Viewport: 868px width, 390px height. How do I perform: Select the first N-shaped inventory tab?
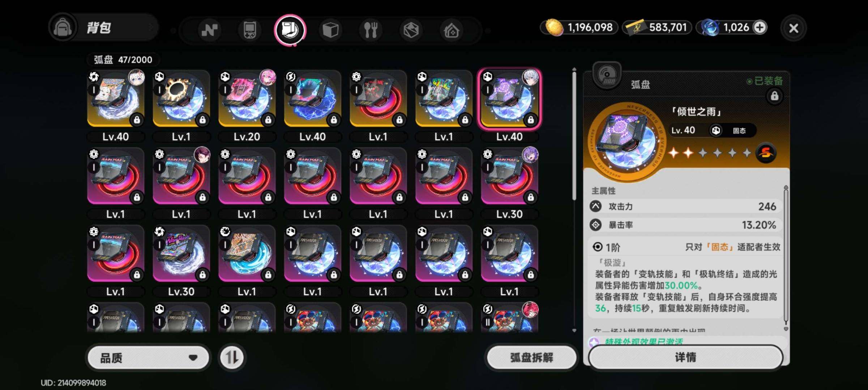(x=209, y=30)
